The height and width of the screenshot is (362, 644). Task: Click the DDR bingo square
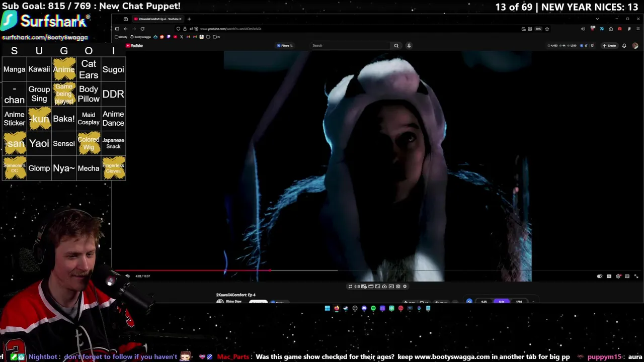tap(113, 94)
